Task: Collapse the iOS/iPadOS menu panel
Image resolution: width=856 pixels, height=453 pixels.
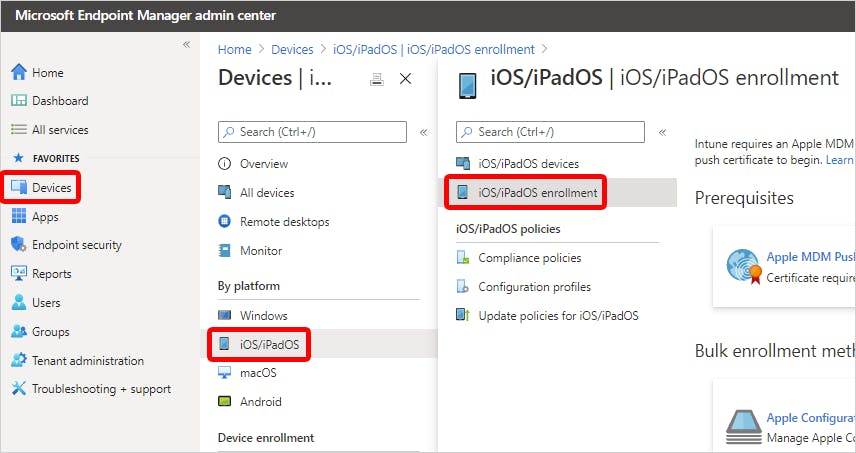Action: tap(661, 132)
